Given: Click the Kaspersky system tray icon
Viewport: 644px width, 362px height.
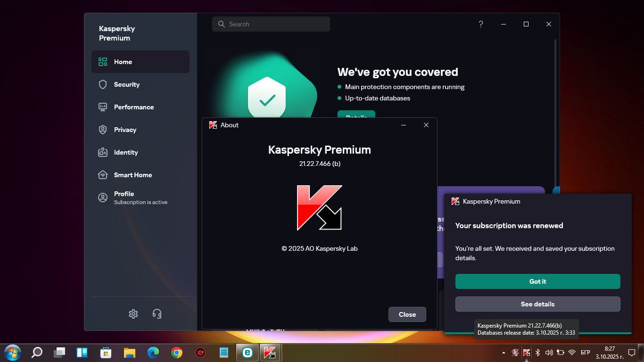Looking at the screenshot, I should coord(527,352).
